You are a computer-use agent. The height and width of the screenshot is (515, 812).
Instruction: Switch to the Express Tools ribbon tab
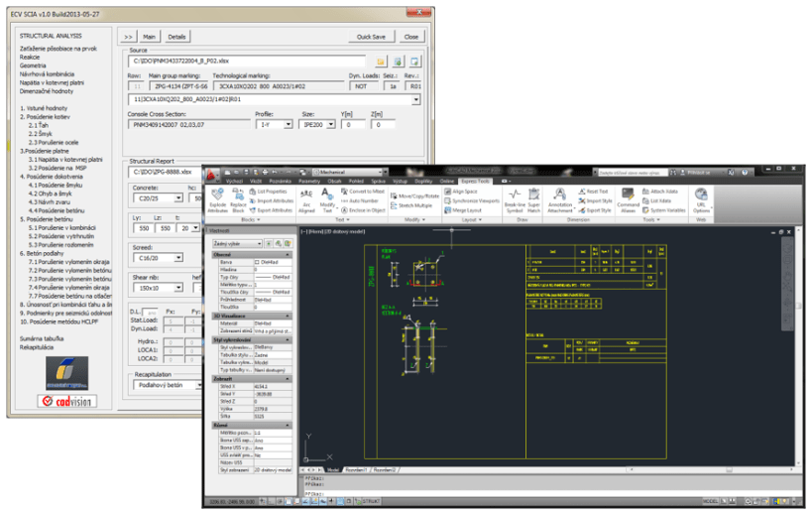477,182
